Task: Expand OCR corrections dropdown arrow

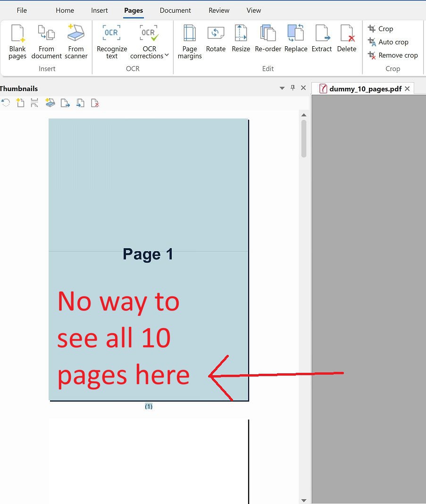Action: (167, 55)
